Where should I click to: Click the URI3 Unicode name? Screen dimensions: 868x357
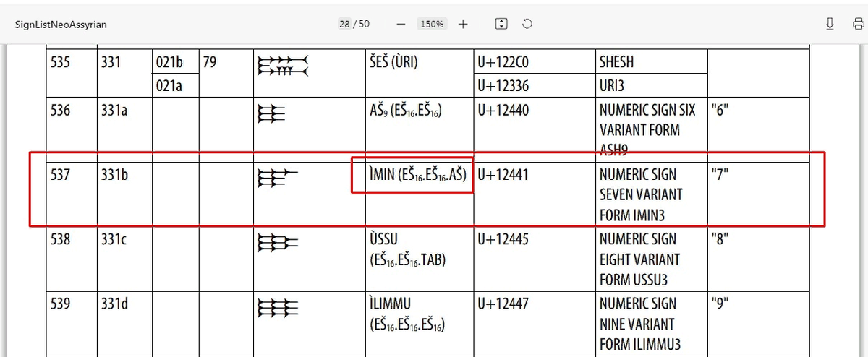(x=612, y=86)
